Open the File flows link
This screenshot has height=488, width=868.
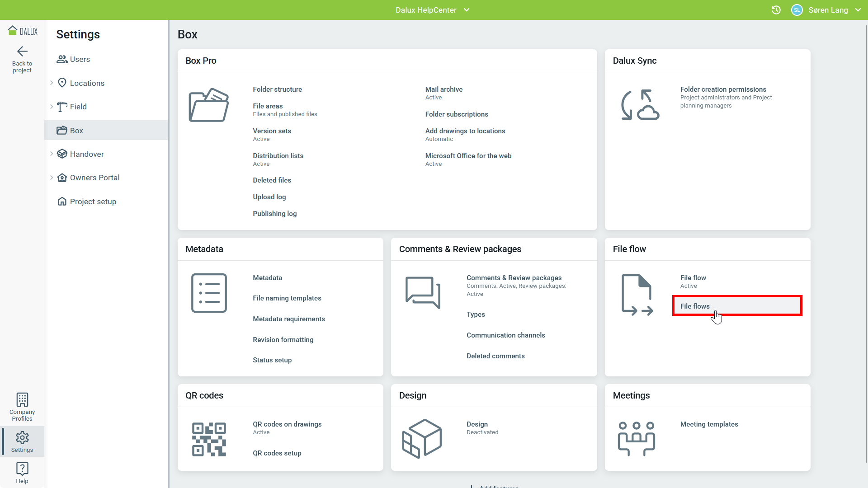click(x=695, y=306)
